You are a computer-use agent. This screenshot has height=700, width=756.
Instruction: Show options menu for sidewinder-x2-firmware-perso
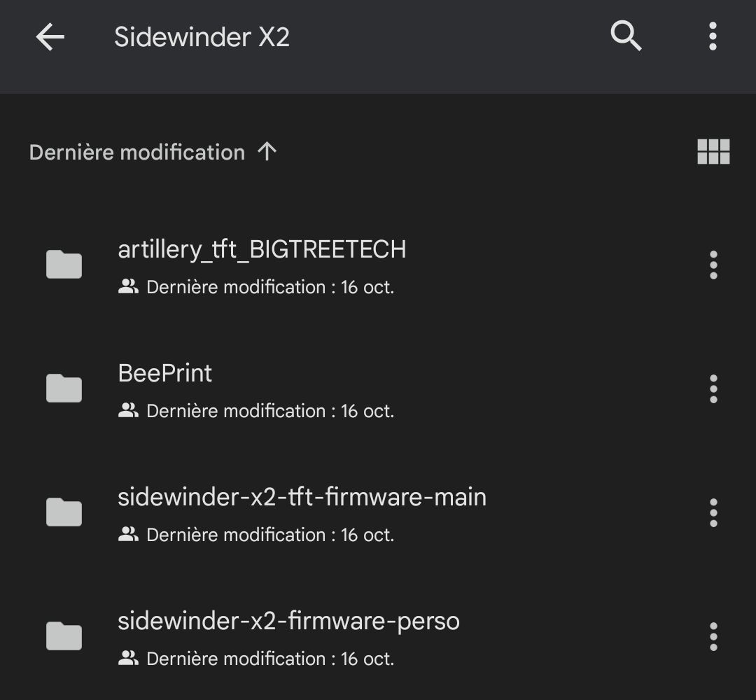click(713, 637)
